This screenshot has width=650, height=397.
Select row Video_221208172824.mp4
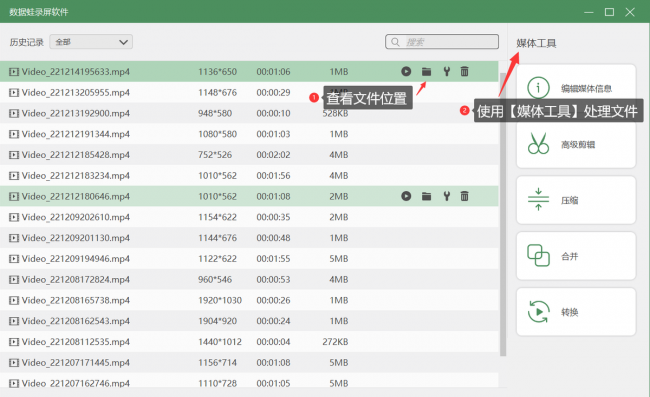point(249,279)
